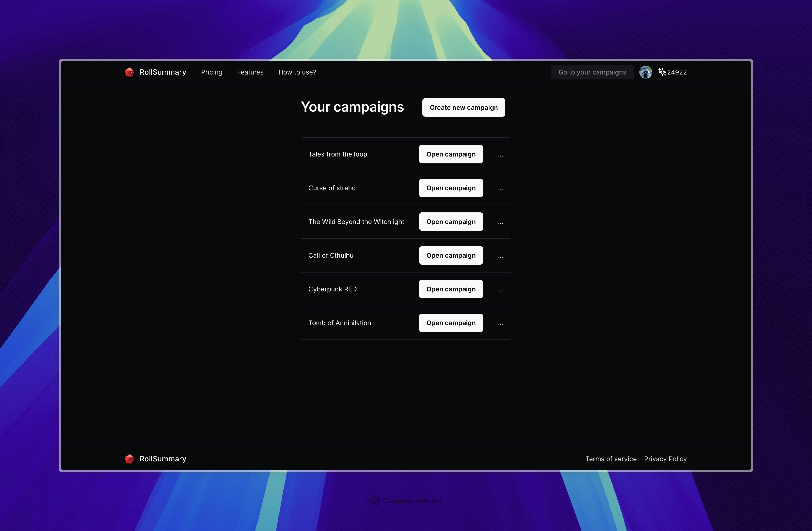812x531 pixels.
Task: Open the Terms of service link
Action: 611,459
